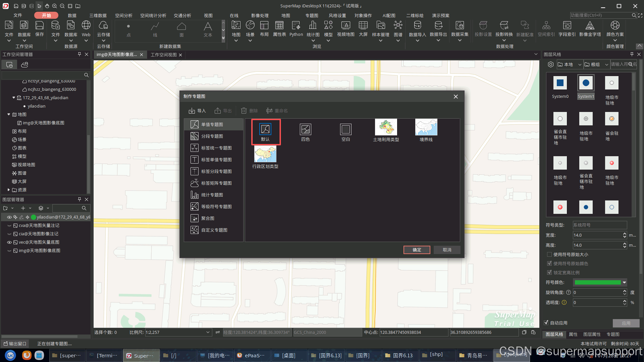The image size is (644, 362).
Task: Switch to the 工作空间视图 document tab
Action: click(x=163, y=55)
